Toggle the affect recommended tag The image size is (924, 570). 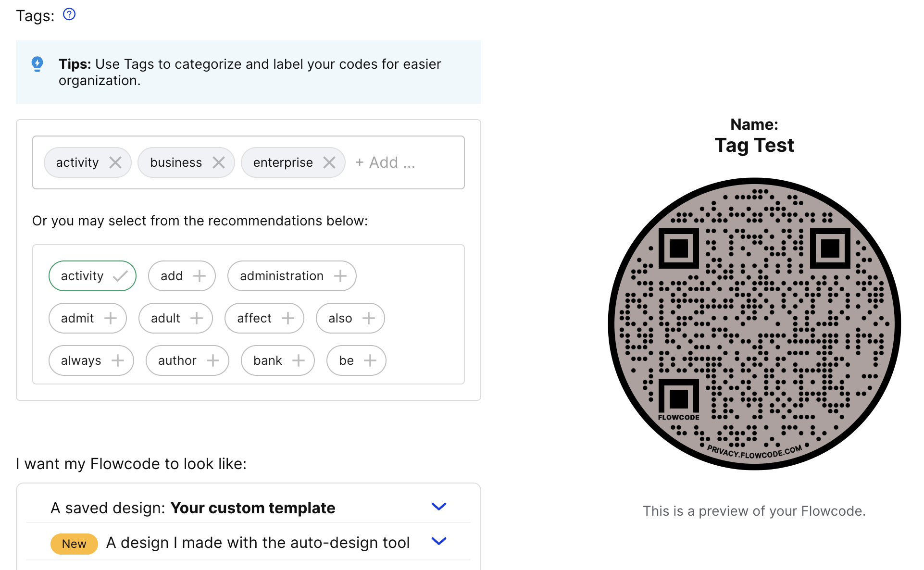point(264,318)
